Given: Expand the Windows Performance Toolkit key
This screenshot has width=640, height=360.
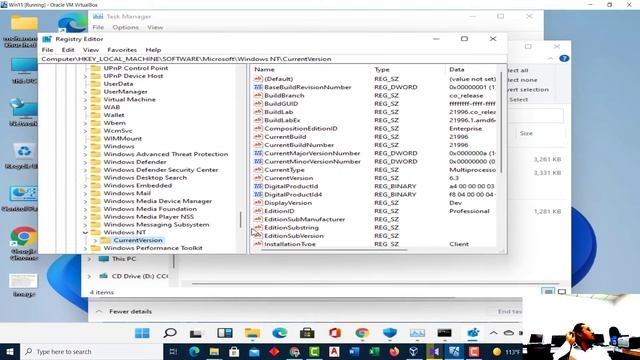Looking at the screenshot, I should 85,248.
